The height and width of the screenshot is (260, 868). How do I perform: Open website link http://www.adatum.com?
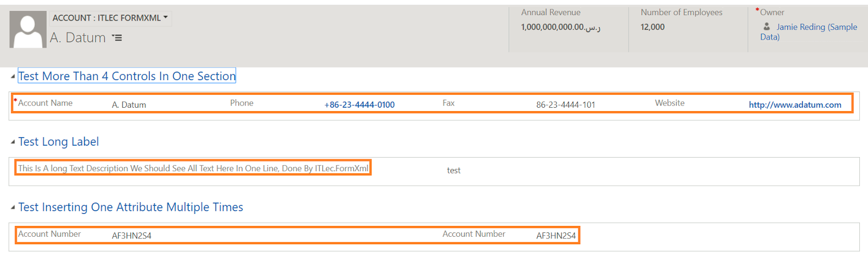(x=795, y=105)
